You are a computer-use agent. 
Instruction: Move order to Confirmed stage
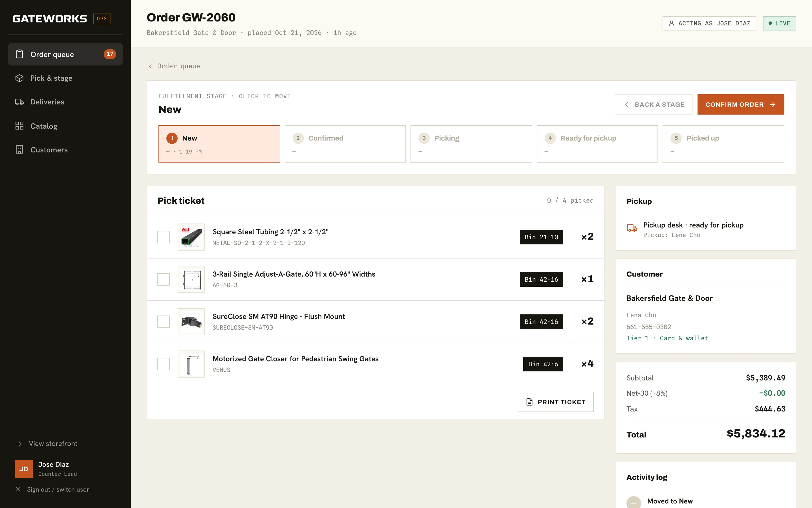tap(345, 144)
